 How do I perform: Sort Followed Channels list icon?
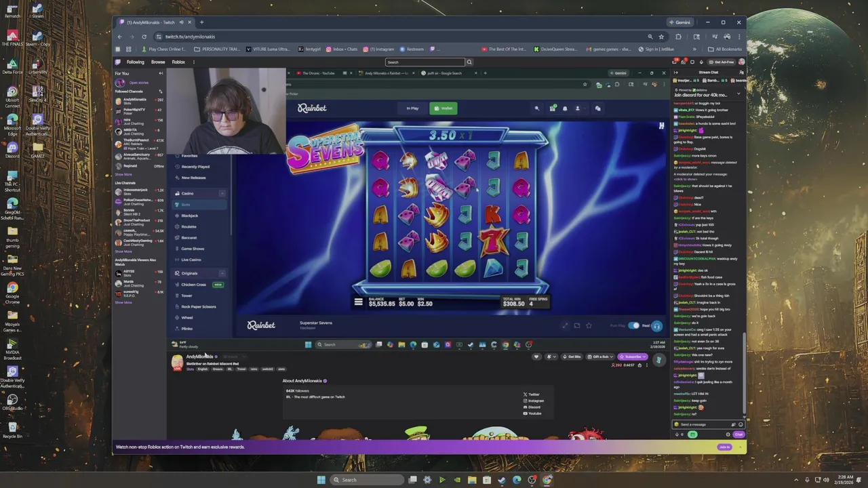(161, 91)
